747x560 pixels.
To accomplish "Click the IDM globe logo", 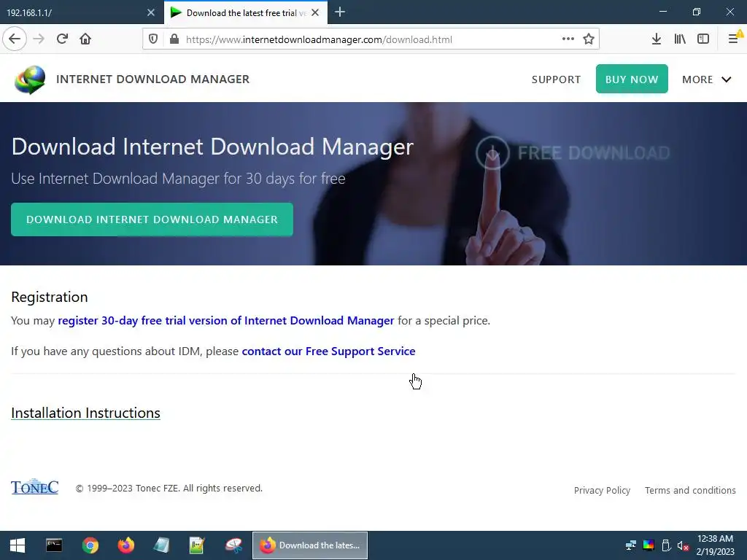I will coord(30,79).
